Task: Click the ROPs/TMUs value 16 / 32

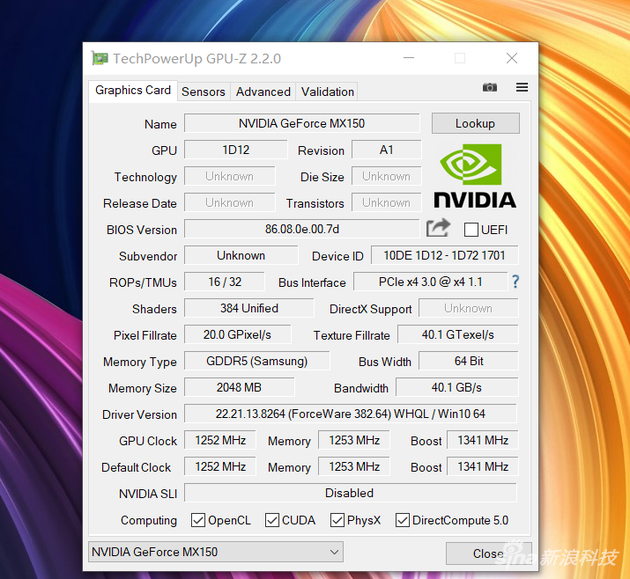Action: pos(225,282)
